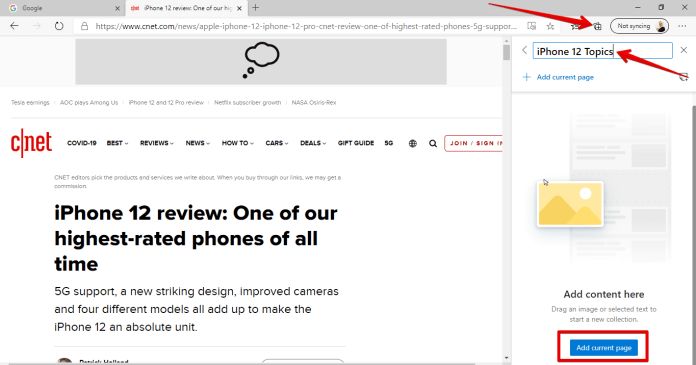
Task: Open the browser Settings and more menu
Action: [x=682, y=26]
